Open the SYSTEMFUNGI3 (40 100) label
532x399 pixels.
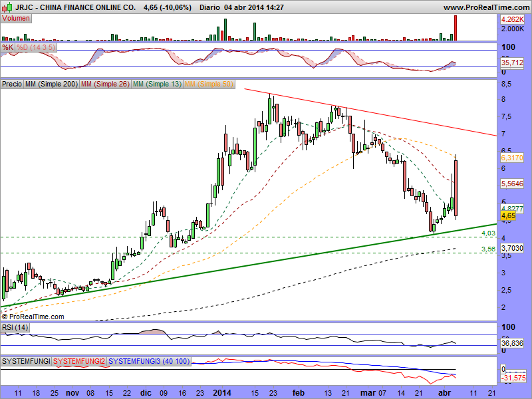pyautogui.click(x=149, y=361)
